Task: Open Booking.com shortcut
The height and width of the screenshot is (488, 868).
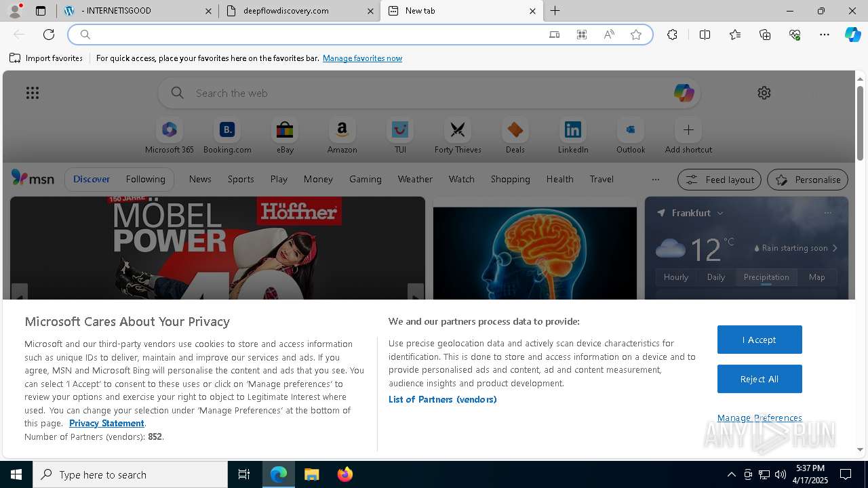Action: pos(227,136)
